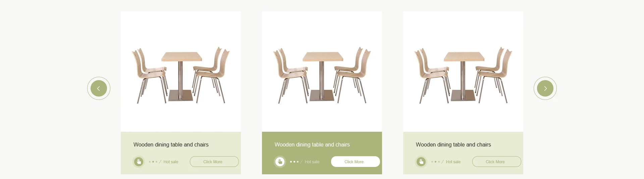The width and height of the screenshot is (644, 179).
Task: Open Click More button in the first card
Action: pos(214,162)
